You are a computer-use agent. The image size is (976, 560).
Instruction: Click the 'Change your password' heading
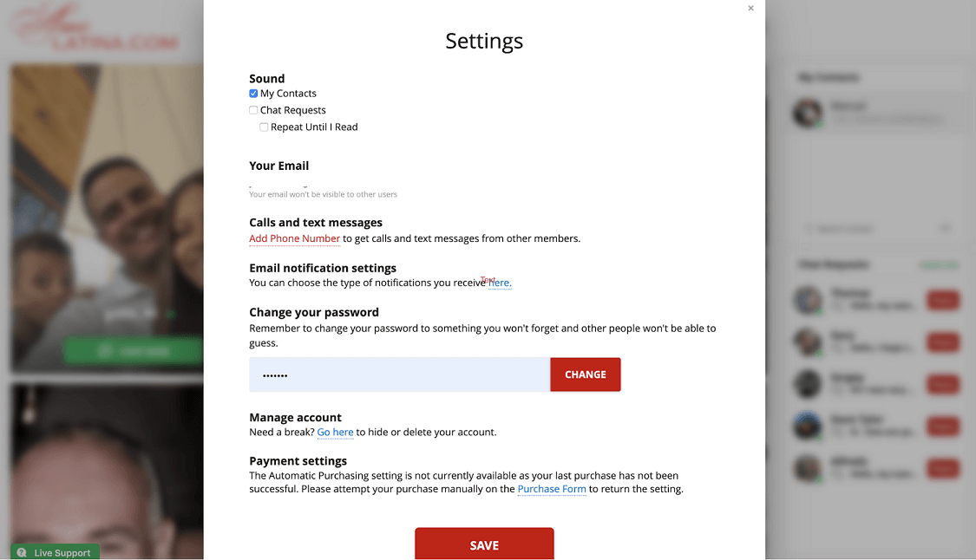tap(314, 312)
